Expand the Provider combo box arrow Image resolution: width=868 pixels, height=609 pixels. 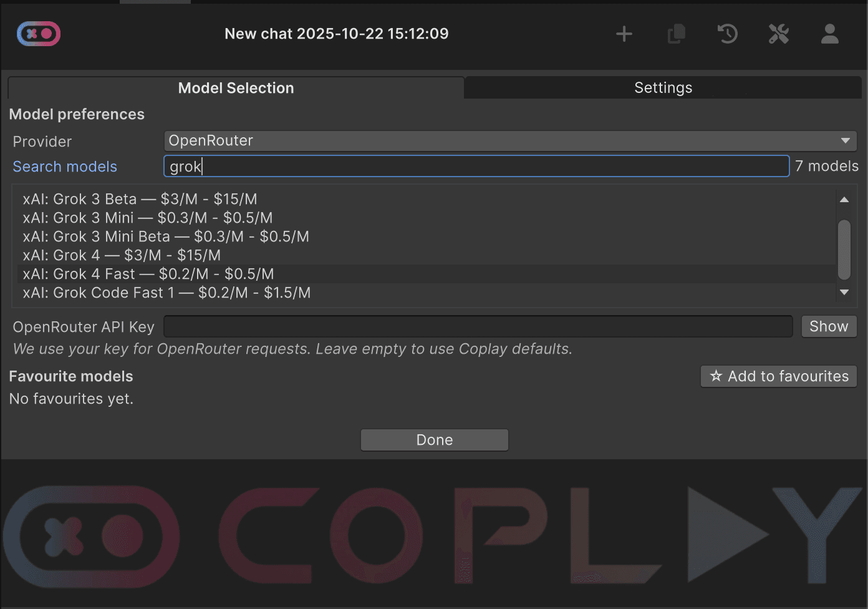coord(846,140)
